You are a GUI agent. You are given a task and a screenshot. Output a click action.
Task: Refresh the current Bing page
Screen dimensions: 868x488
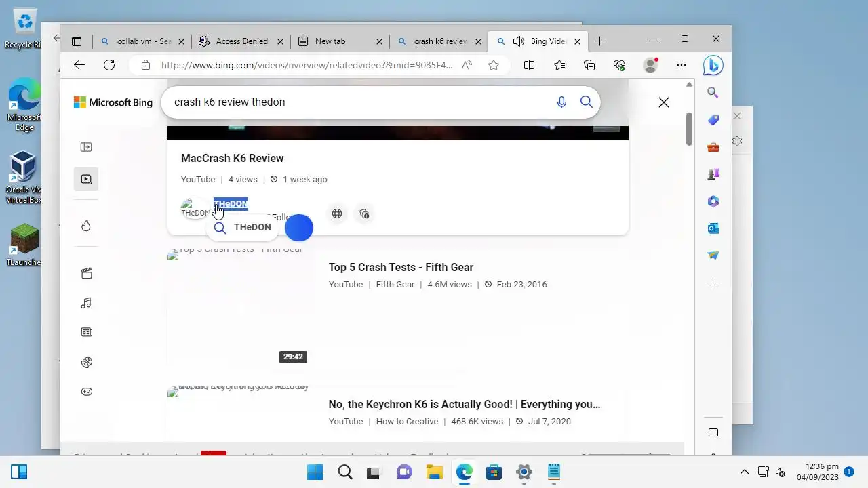click(x=109, y=65)
